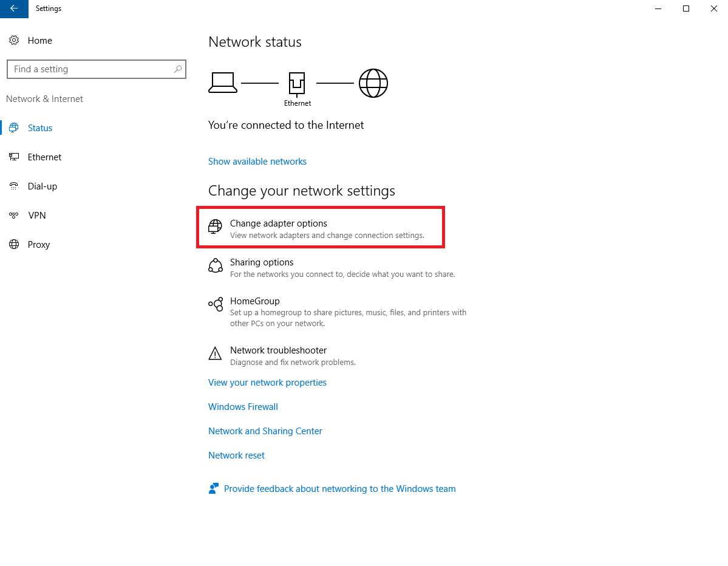Viewport: 728px width, 566px height.
Task: Click Show available networks
Action: pos(257,161)
